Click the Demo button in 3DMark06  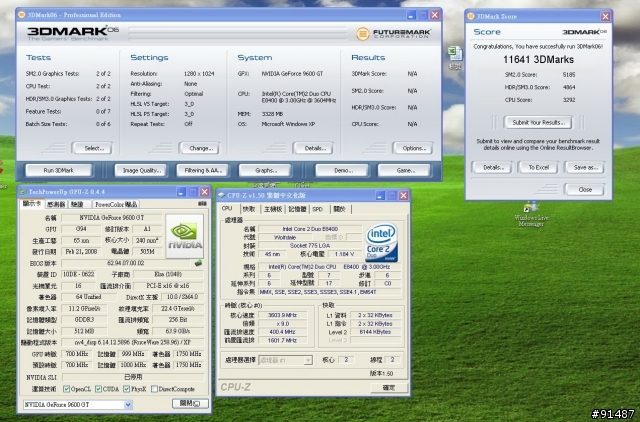pyautogui.click(x=342, y=170)
